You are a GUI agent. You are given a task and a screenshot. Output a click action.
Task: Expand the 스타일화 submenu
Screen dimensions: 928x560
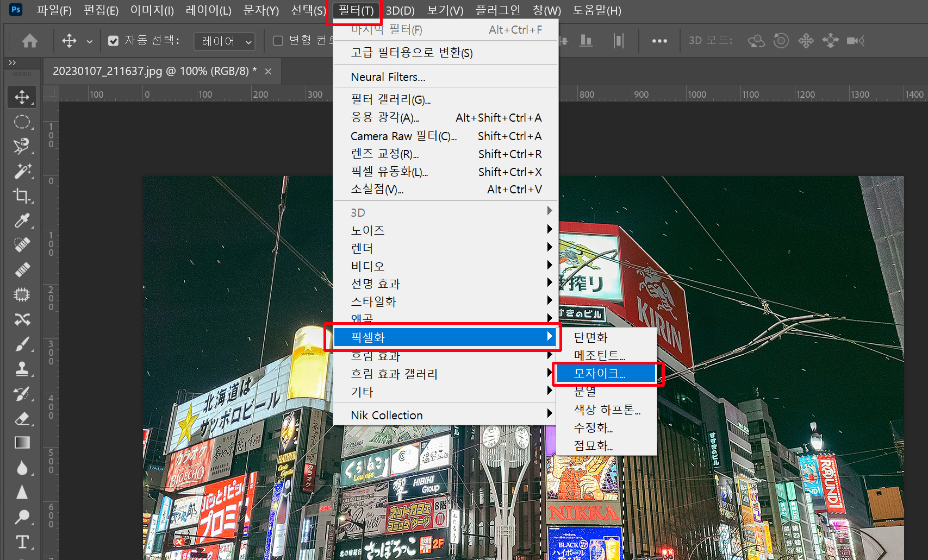click(446, 301)
